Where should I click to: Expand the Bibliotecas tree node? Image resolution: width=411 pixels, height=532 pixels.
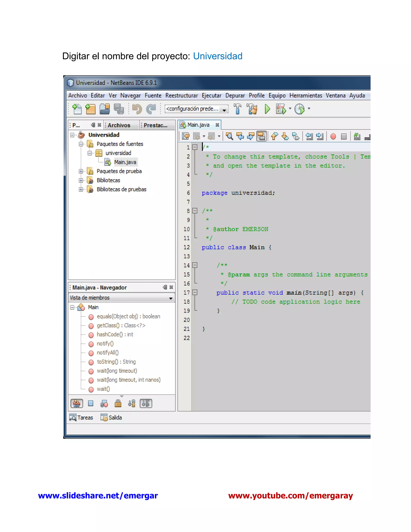coord(81,180)
